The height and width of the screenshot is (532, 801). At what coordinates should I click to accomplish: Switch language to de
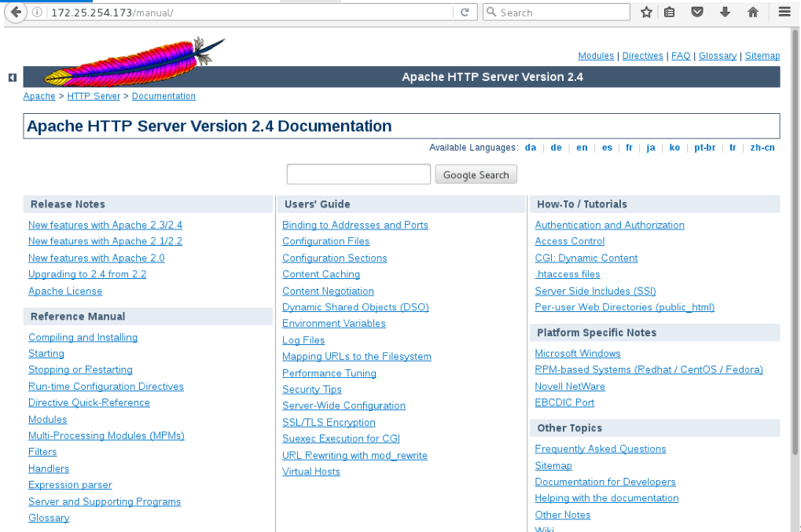(557, 148)
